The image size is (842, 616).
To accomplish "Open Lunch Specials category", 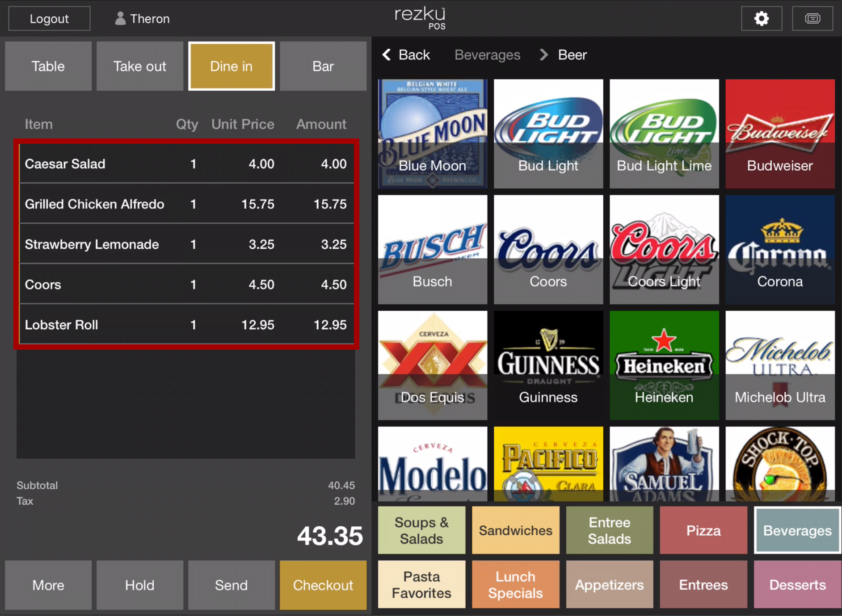I will tap(516, 584).
